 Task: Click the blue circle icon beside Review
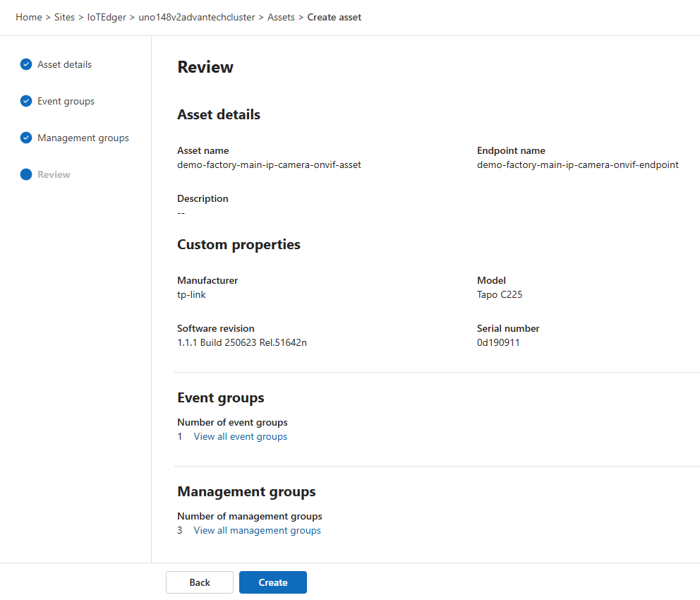click(x=26, y=174)
